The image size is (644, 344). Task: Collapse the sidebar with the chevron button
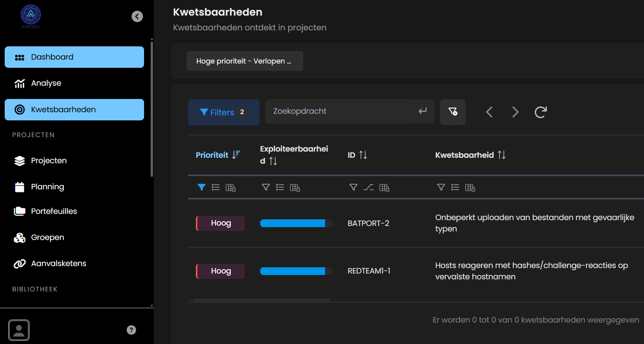[137, 16]
